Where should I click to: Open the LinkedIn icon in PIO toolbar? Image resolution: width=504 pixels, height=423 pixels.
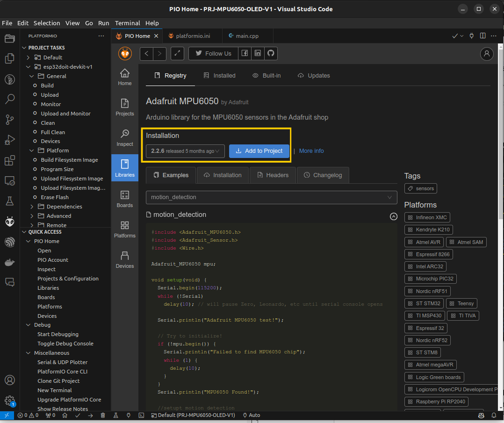pos(258,53)
